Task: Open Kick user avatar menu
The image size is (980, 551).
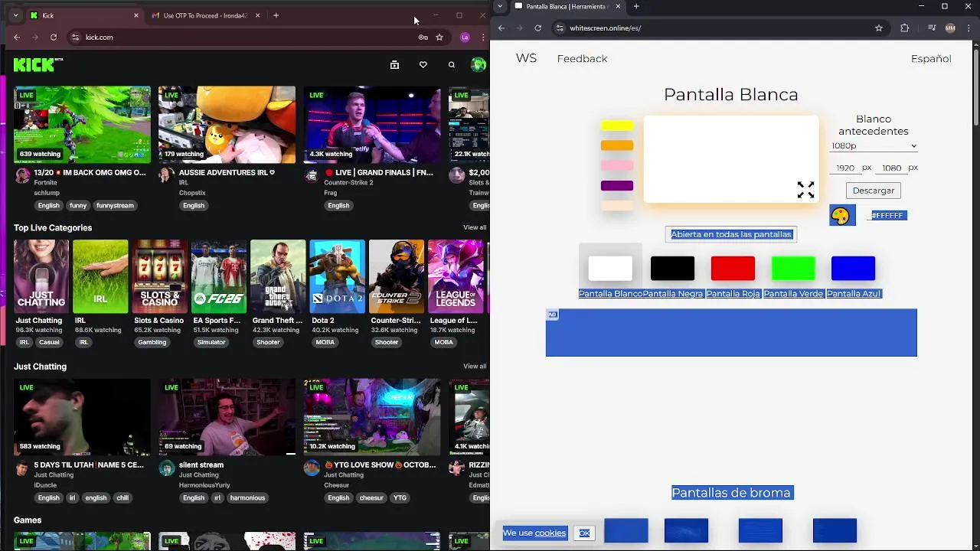Action: point(479,65)
